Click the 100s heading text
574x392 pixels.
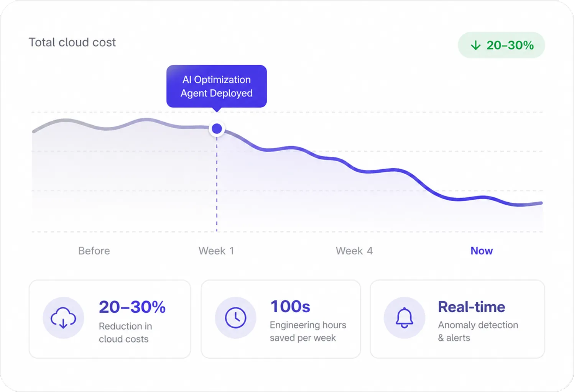coord(290,307)
